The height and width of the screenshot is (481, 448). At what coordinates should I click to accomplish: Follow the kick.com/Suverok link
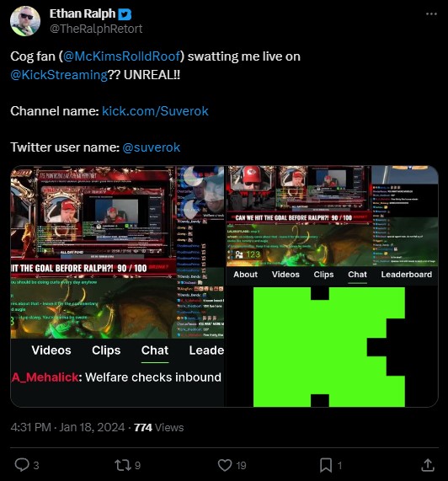coord(155,111)
